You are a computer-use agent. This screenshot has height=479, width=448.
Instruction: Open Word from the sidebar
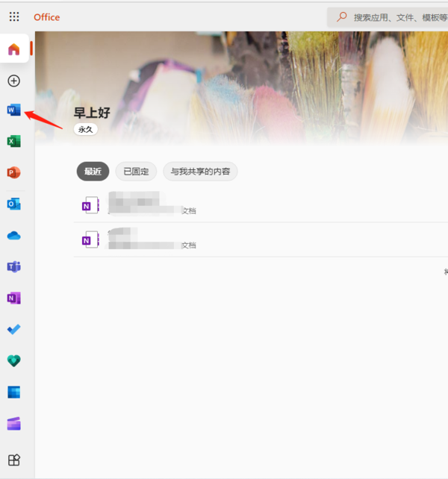coord(13,110)
